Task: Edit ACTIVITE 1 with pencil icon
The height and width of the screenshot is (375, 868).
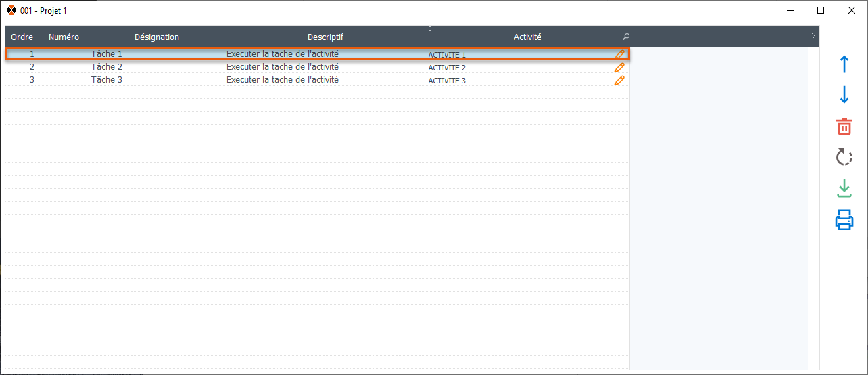Action: tap(619, 54)
